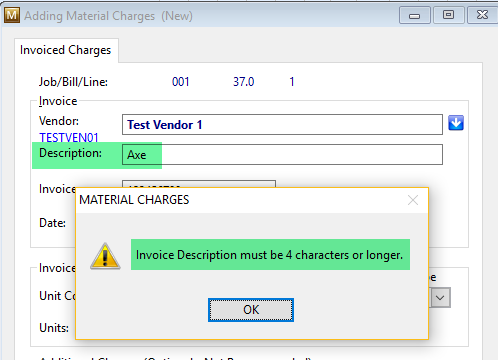Click the Description label
Screen dimensions: 498x360
pyautogui.click(x=70, y=153)
